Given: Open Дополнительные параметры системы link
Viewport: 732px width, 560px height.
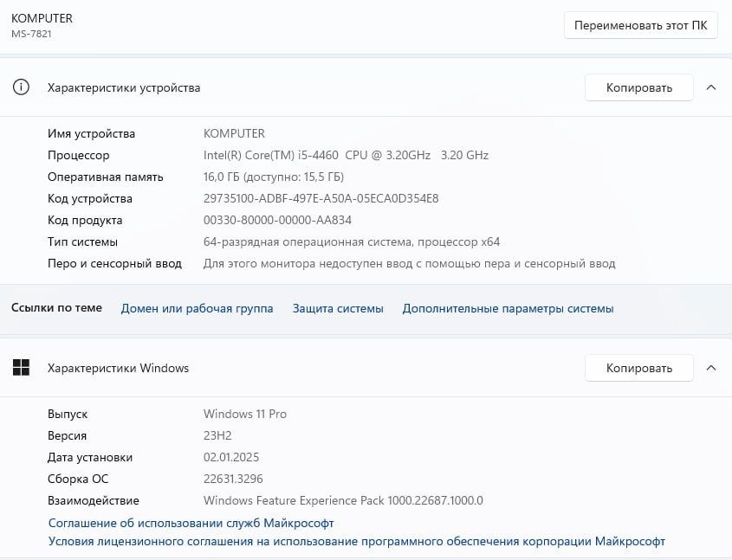Looking at the screenshot, I should tap(508, 309).
